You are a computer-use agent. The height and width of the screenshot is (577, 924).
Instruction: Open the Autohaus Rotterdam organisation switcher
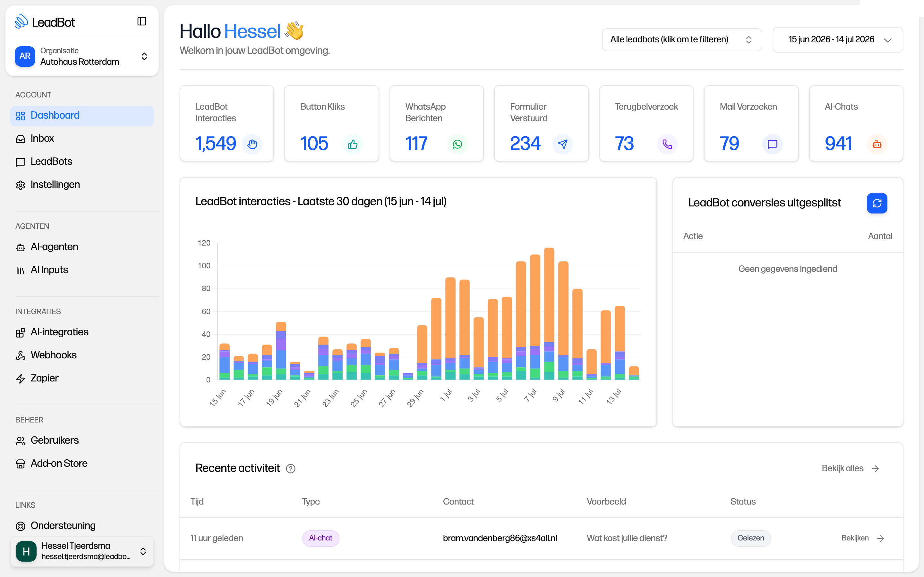[82, 56]
